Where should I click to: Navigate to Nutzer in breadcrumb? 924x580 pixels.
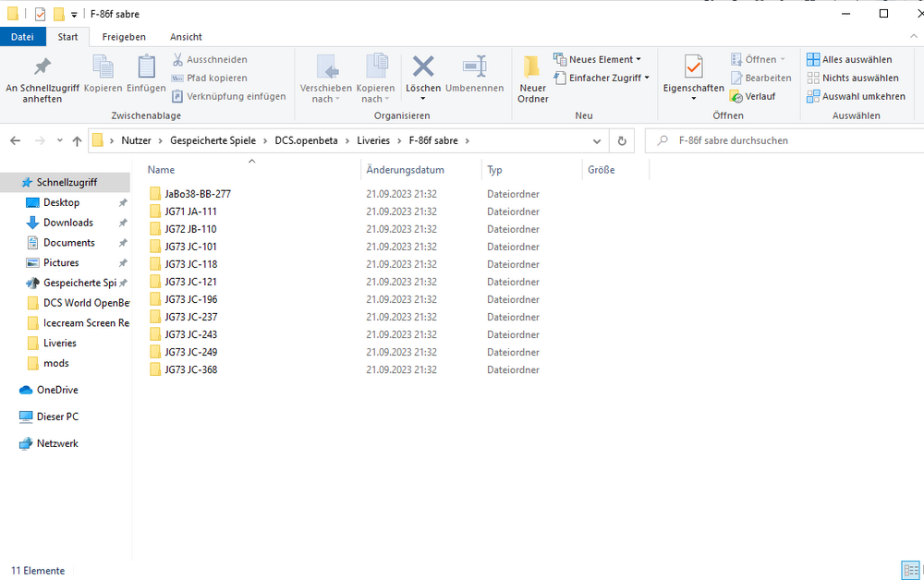pyautogui.click(x=136, y=140)
